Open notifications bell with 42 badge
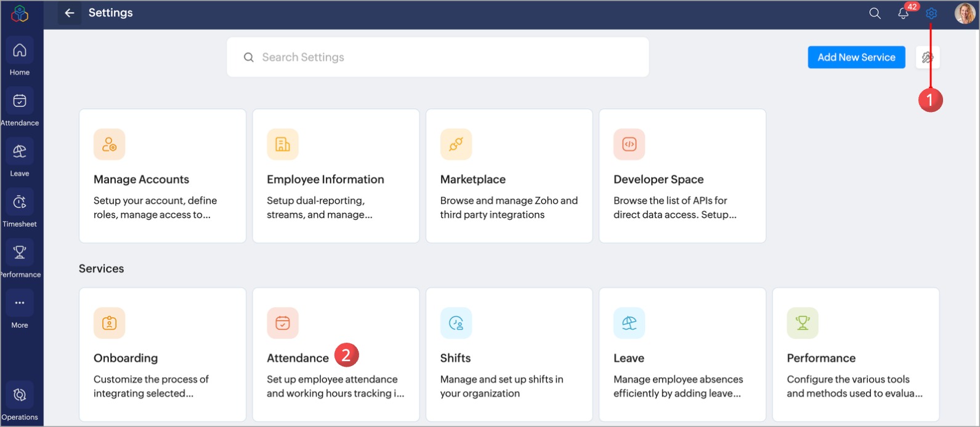 [903, 14]
